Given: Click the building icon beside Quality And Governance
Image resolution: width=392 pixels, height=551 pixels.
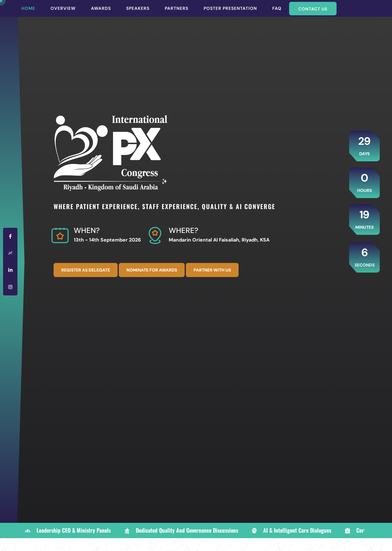Looking at the screenshot, I should pyautogui.click(x=127, y=531).
